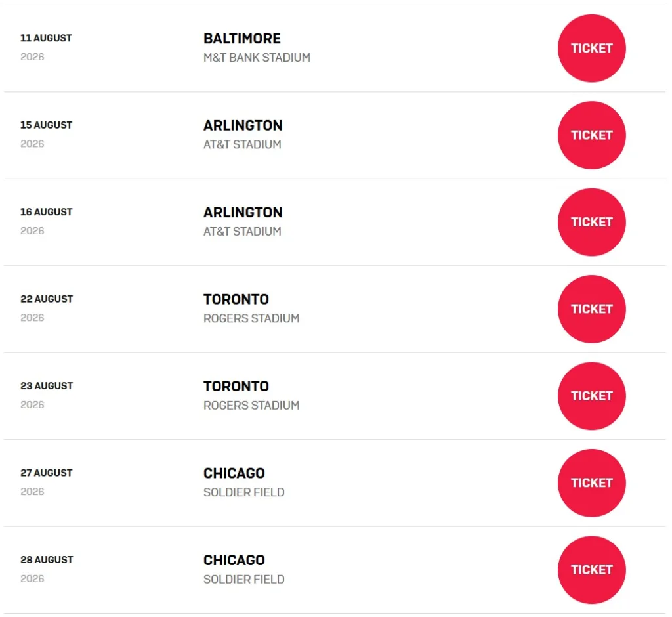
Task: Open TORONTO heading in the 22 August row
Action: pyautogui.click(x=236, y=299)
